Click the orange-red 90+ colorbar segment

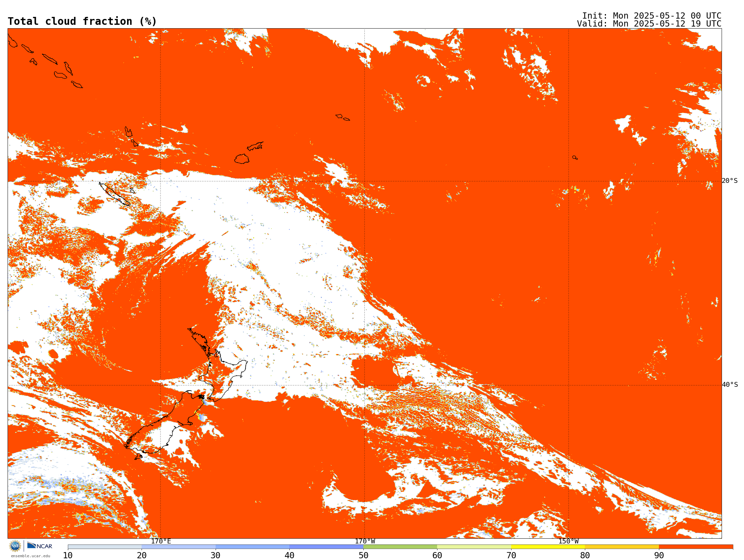coord(696,547)
